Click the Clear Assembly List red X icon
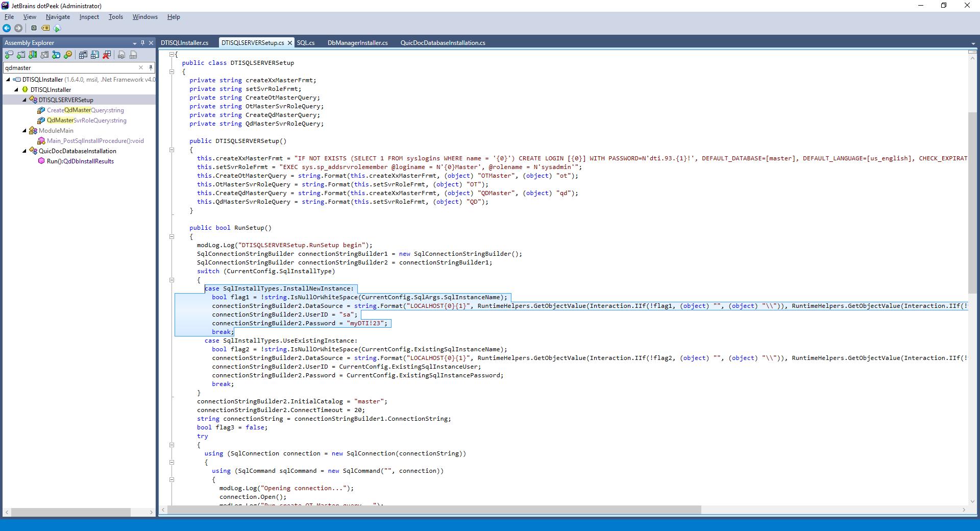Image resolution: width=980 pixels, height=531 pixels. [107, 55]
